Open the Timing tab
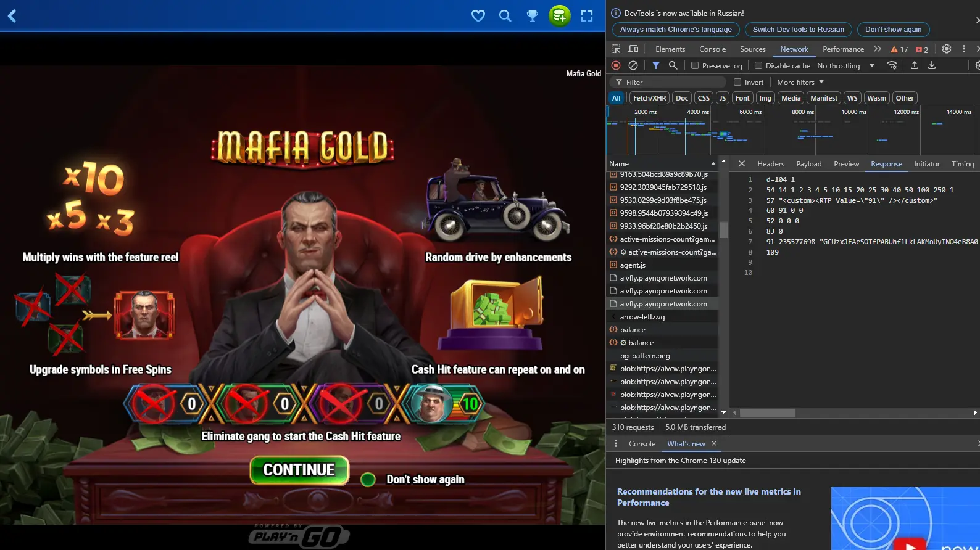The image size is (980, 550). click(962, 163)
